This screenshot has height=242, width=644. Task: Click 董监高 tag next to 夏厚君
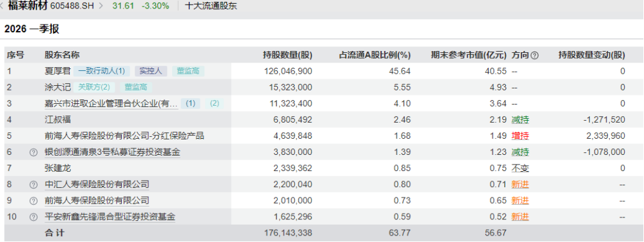[188, 71]
